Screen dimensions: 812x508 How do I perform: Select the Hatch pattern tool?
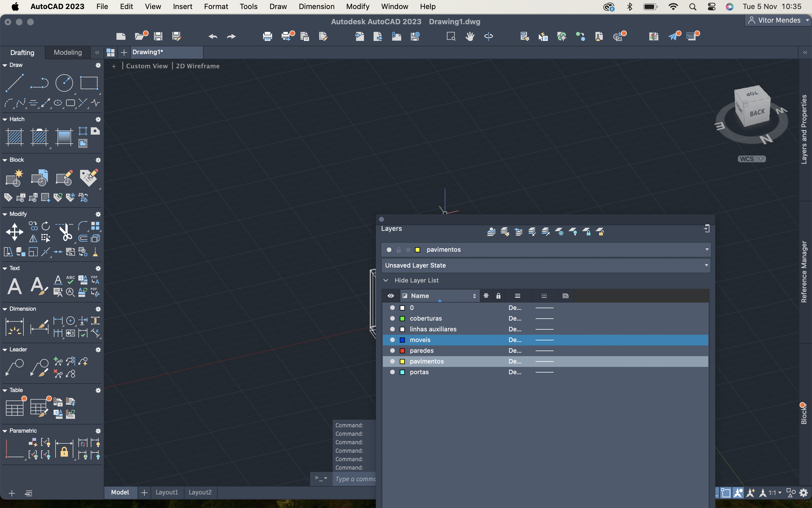point(14,137)
